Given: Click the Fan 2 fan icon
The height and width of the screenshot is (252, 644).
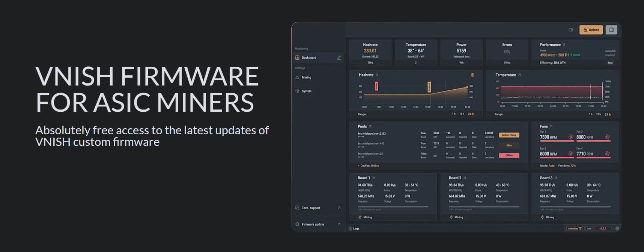Looking at the screenshot, I should 607,137.
